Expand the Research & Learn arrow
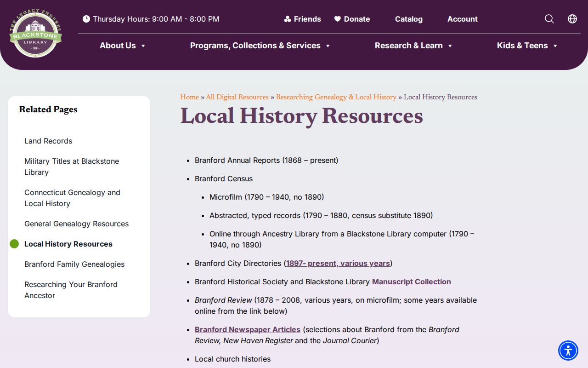The width and height of the screenshot is (588, 368). [x=450, y=46]
